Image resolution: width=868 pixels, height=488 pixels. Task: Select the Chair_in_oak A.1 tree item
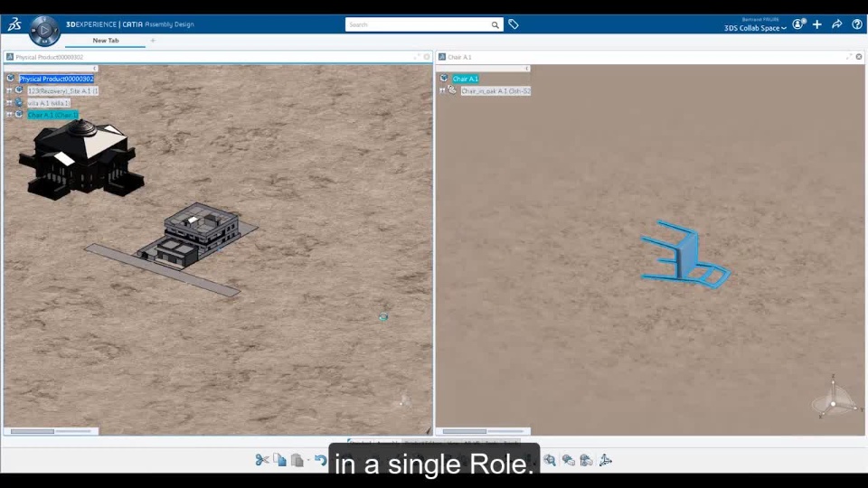(x=496, y=90)
